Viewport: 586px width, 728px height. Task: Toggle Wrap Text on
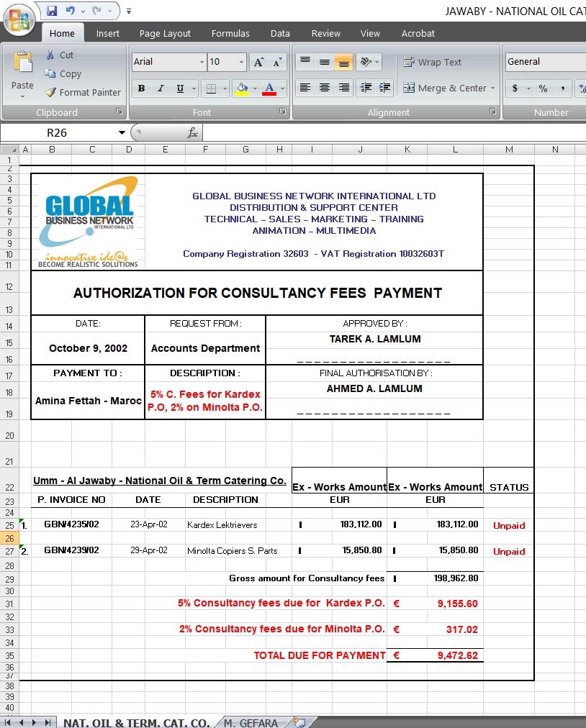click(x=432, y=63)
